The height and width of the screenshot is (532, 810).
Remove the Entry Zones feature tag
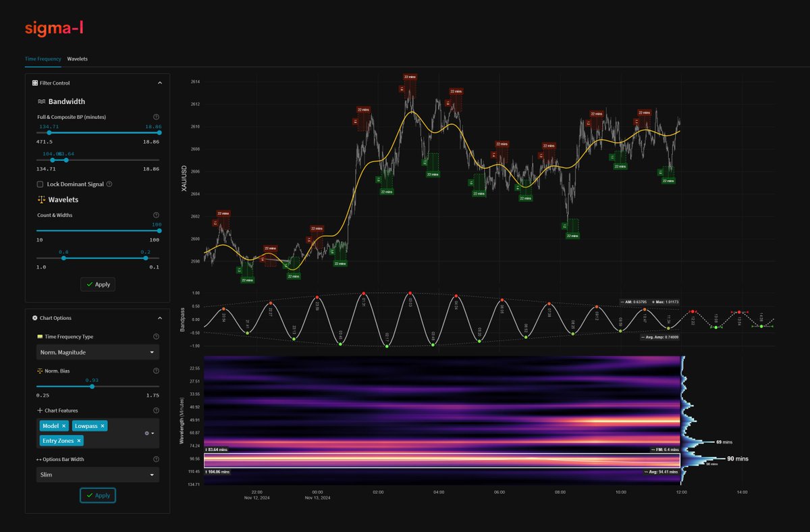tap(79, 441)
